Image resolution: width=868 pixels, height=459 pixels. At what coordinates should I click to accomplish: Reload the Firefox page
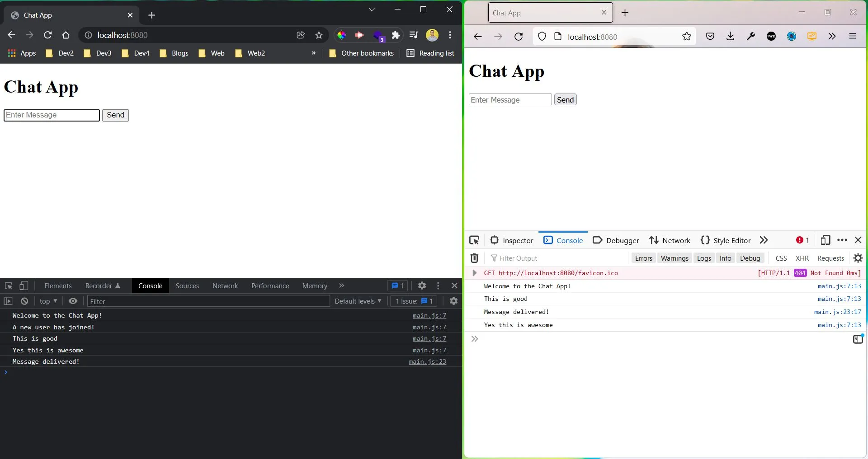[519, 37]
